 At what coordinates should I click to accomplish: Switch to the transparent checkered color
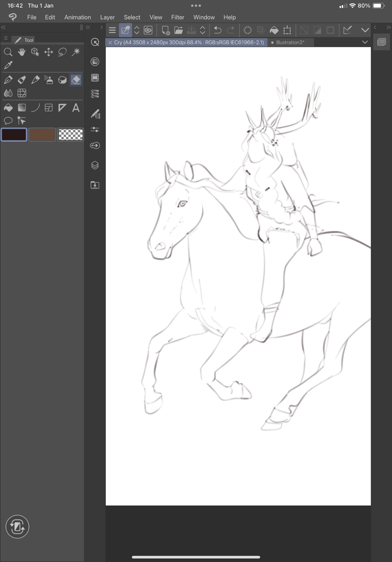(x=70, y=135)
